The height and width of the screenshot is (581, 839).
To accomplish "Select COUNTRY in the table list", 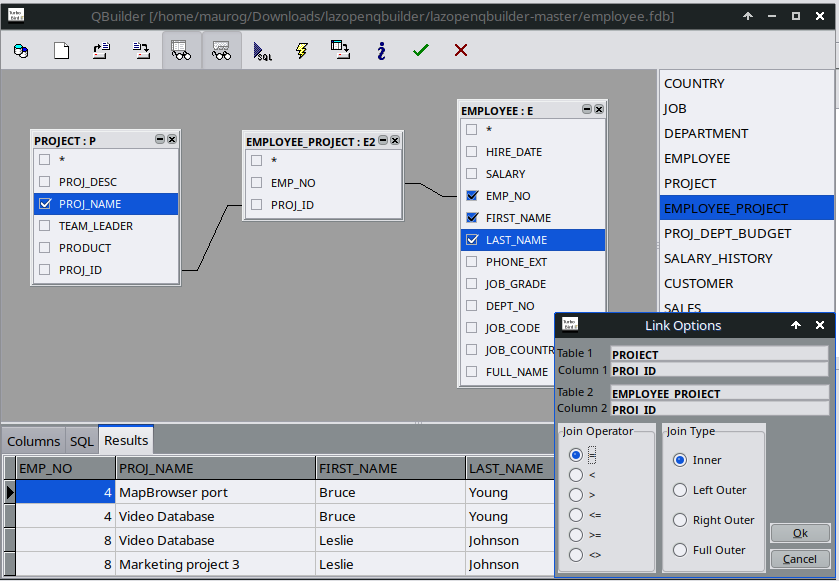I will point(746,83).
